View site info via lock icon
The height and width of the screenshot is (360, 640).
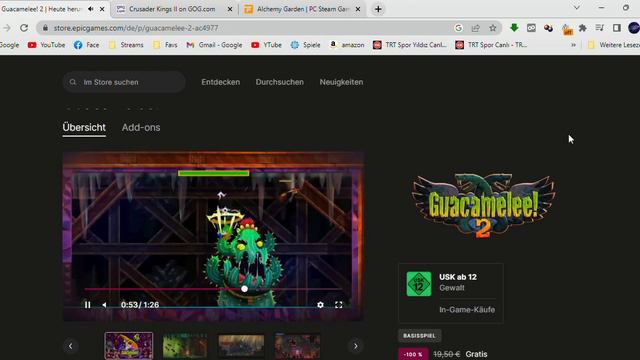coord(45,28)
